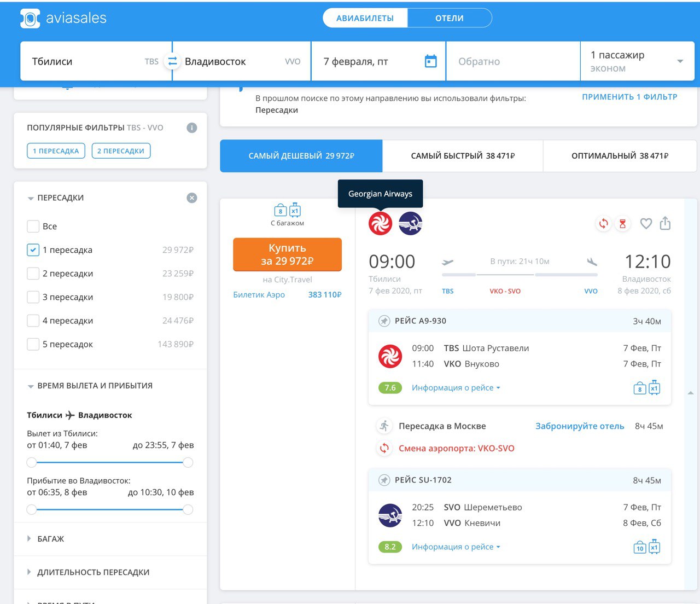Click ПРИМЕНИТЬ 1 ФИЛЬТР link
This screenshot has height=604, width=700.
pyautogui.click(x=629, y=97)
